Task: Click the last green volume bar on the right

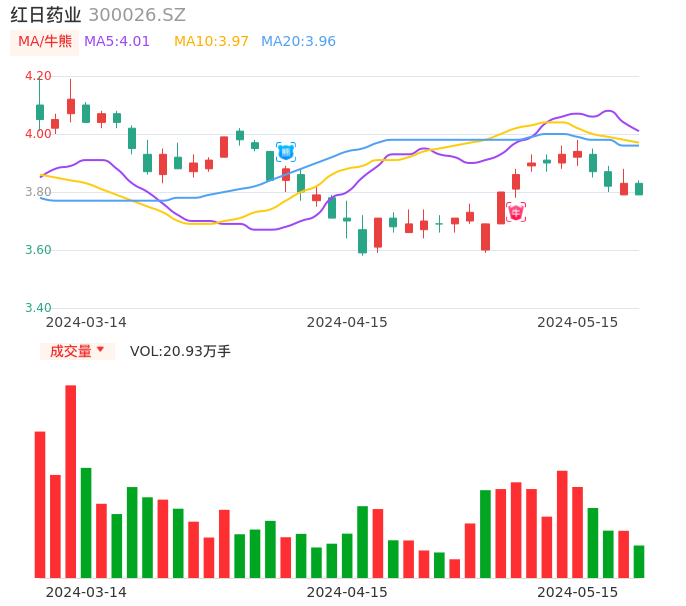Action: (x=639, y=561)
